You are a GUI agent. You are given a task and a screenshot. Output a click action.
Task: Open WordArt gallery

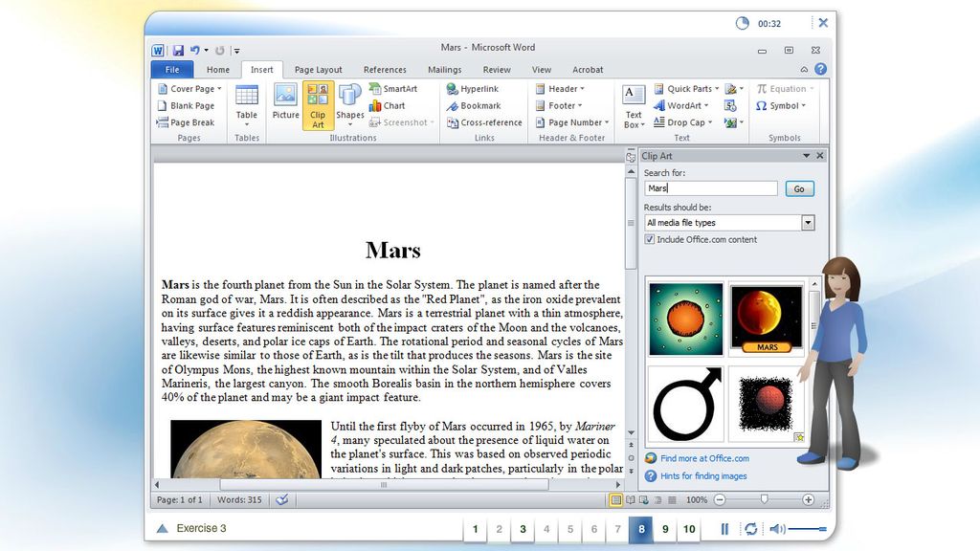coord(681,105)
